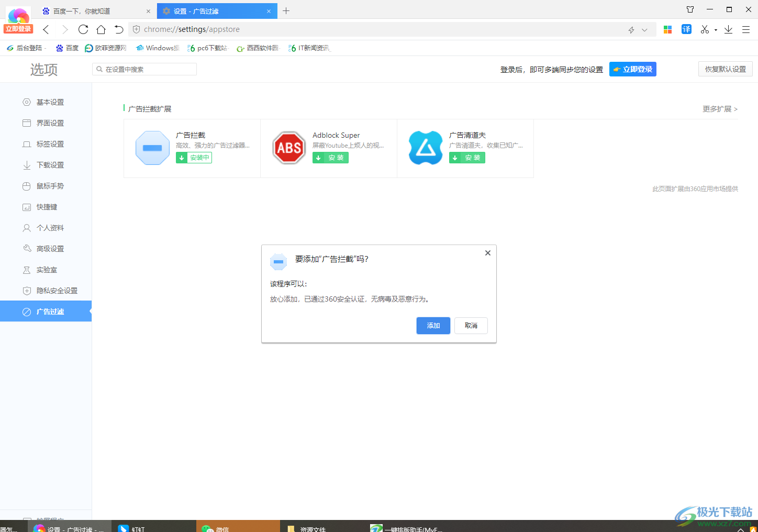Install the 广告清道夫 extension

(x=467, y=158)
